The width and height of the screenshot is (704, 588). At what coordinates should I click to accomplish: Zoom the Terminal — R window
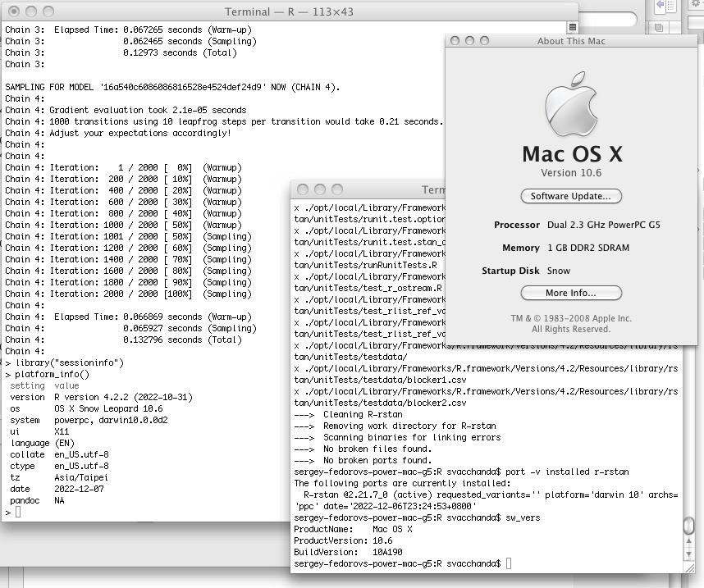click(48, 11)
